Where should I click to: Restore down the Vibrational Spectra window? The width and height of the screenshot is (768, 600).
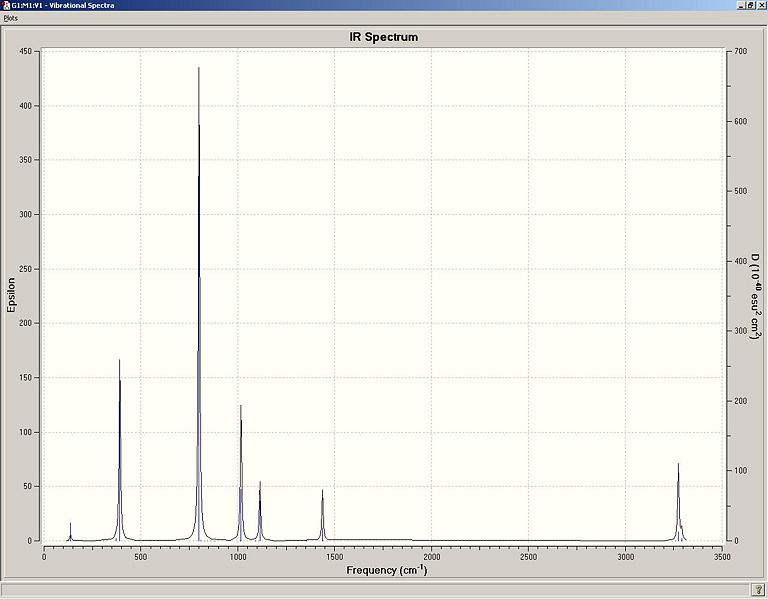click(751, 5)
